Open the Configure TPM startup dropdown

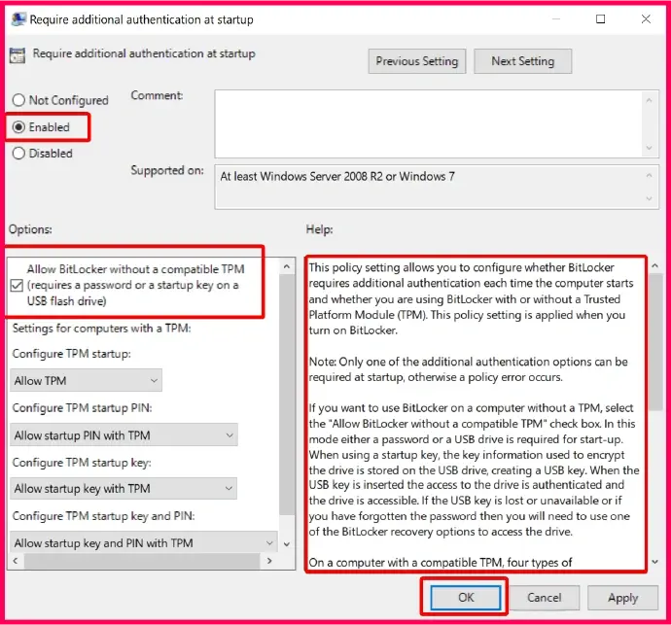coord(86,380)
